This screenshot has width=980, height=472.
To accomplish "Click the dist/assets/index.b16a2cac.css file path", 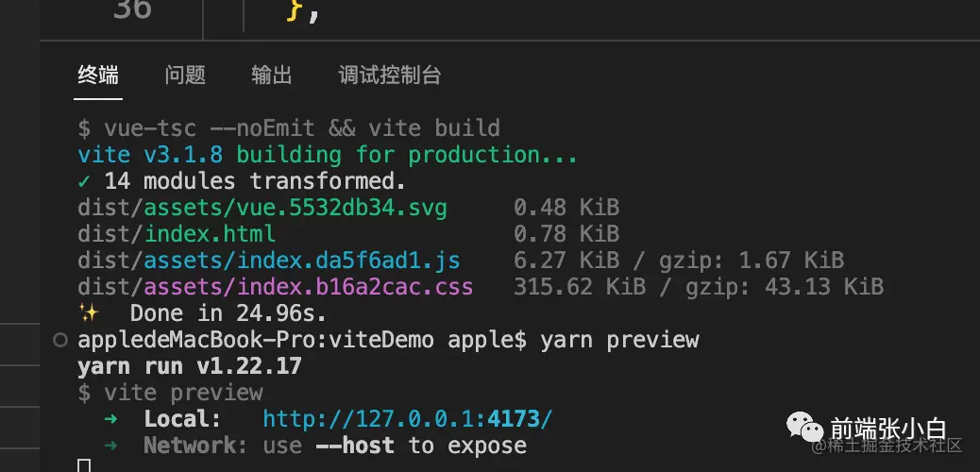I will [x=276, y=286].
